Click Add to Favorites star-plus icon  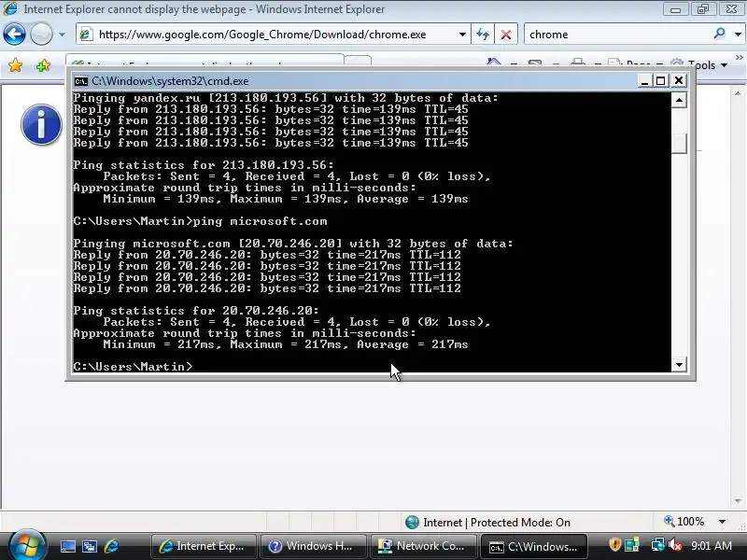click(x=43, y=64)
